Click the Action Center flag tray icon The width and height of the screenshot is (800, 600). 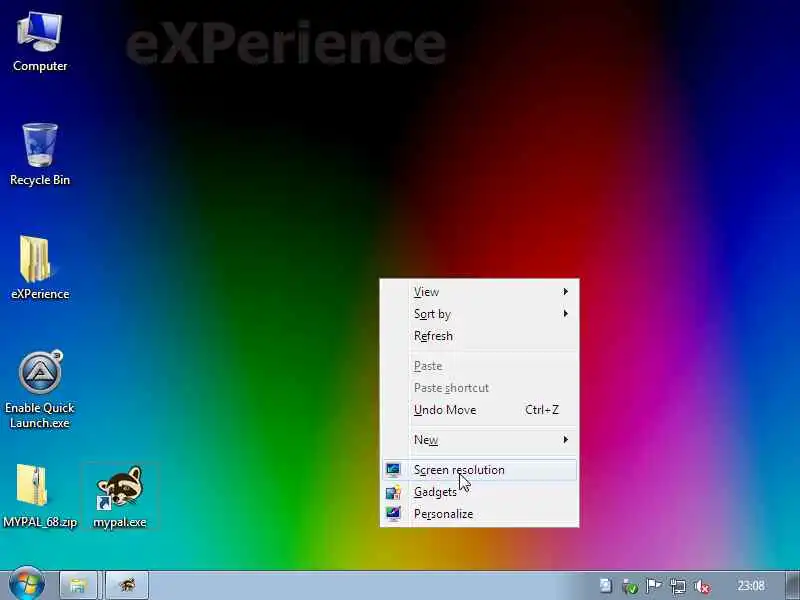coord(654,586)
